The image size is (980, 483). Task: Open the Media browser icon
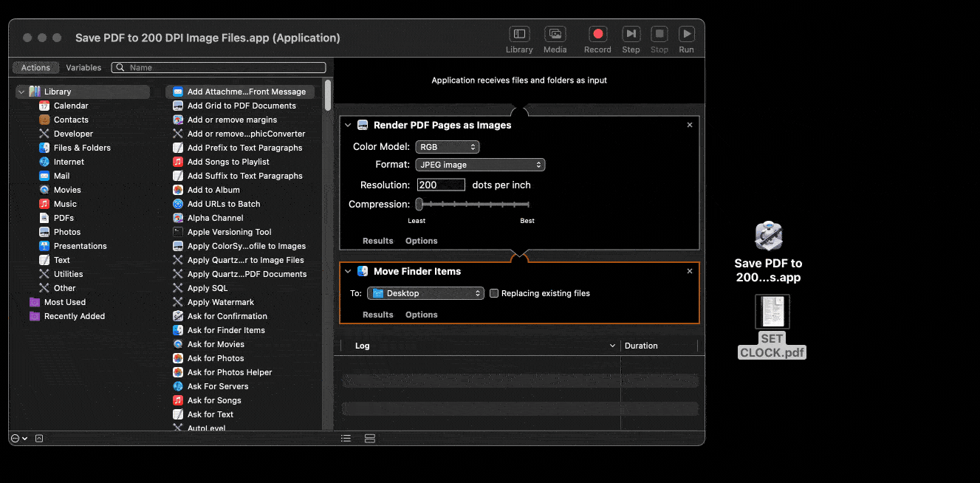click(x=555, y=34)
